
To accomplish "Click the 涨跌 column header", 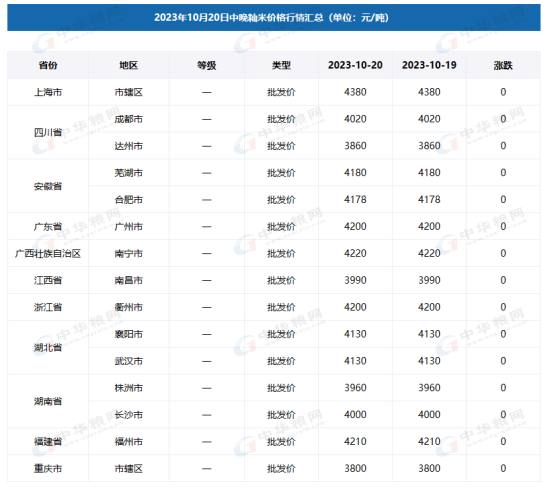I will coord(503,65).
